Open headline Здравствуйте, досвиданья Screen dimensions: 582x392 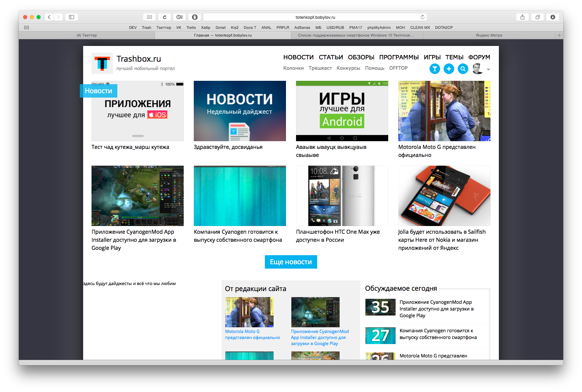(228, 147)
